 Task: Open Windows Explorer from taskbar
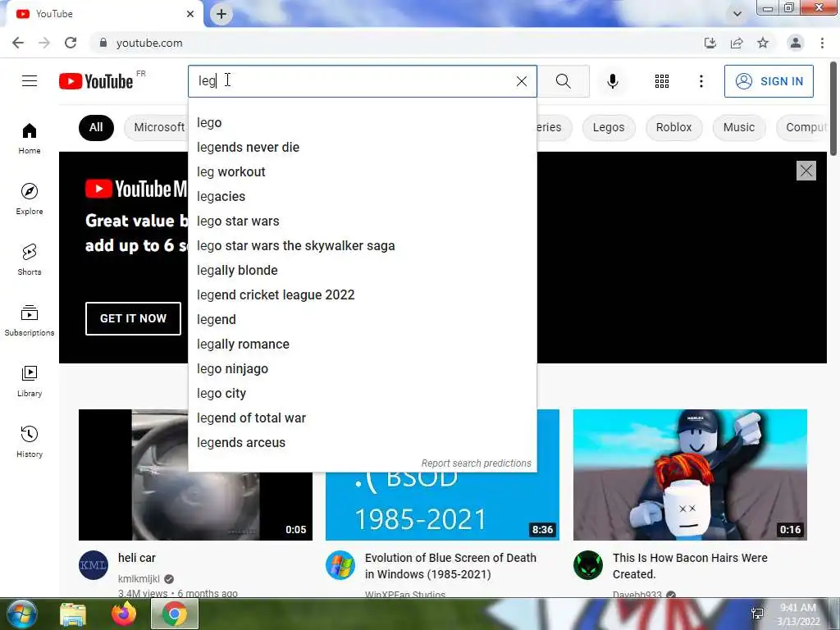pyautogui.click(x=73, y=614)
